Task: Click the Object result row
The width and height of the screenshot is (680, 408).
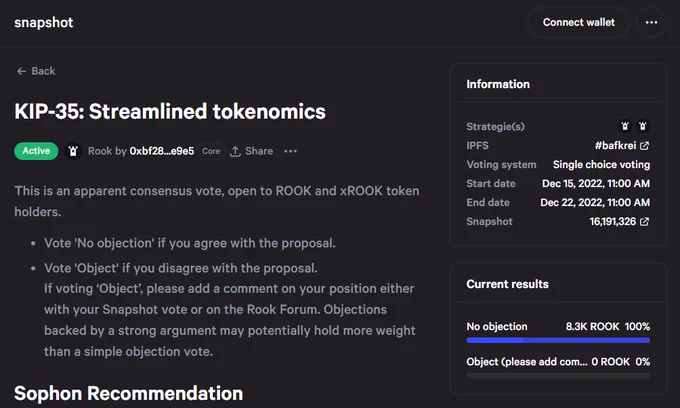Action: click(x=558, y=367)
